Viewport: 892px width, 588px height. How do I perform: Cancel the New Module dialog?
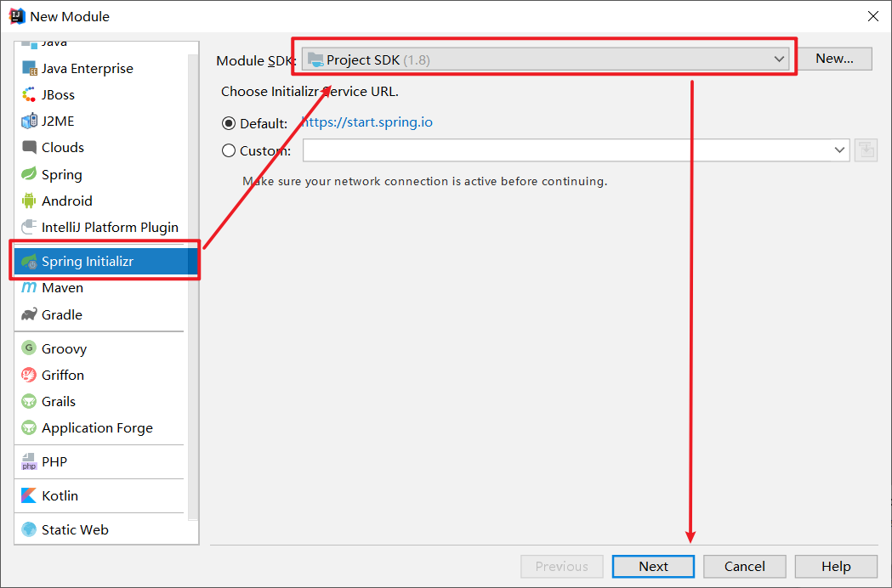[744, 567]
